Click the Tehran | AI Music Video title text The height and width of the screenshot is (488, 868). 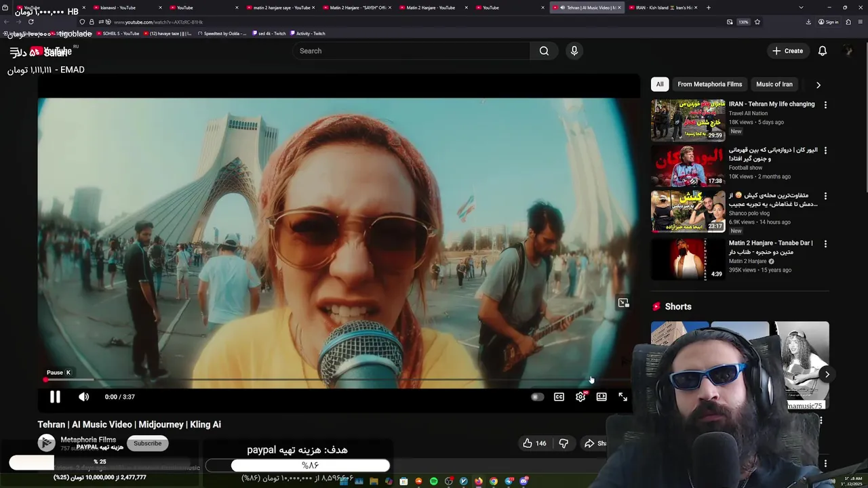(x=129, y=424)
